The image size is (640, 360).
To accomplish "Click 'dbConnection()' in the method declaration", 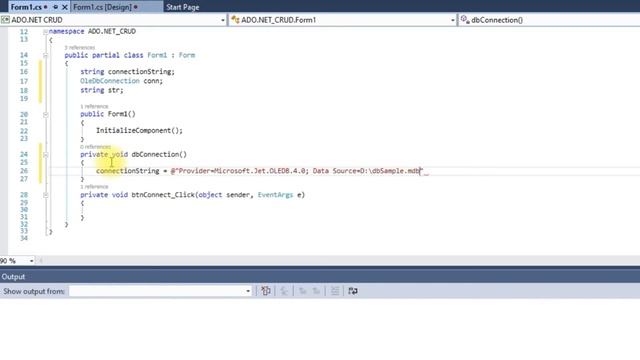I will tap(159, 155).
